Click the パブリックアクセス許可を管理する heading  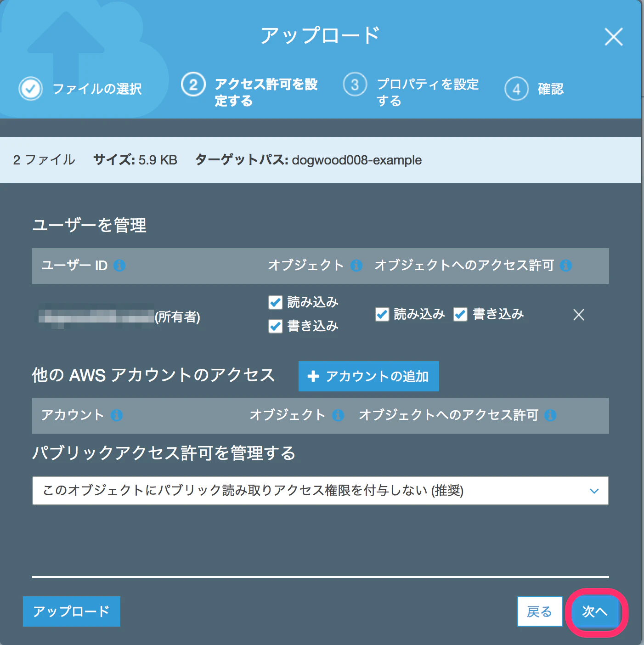[x=164, y=453]
